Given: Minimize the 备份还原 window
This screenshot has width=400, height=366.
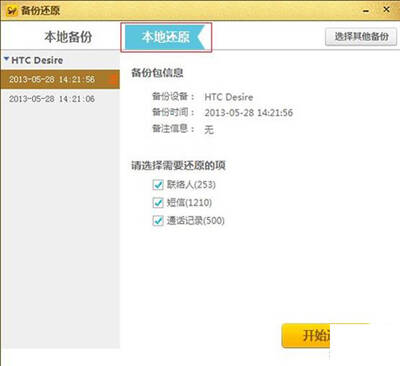Looking at the screenshot, I should click(366, 11).
